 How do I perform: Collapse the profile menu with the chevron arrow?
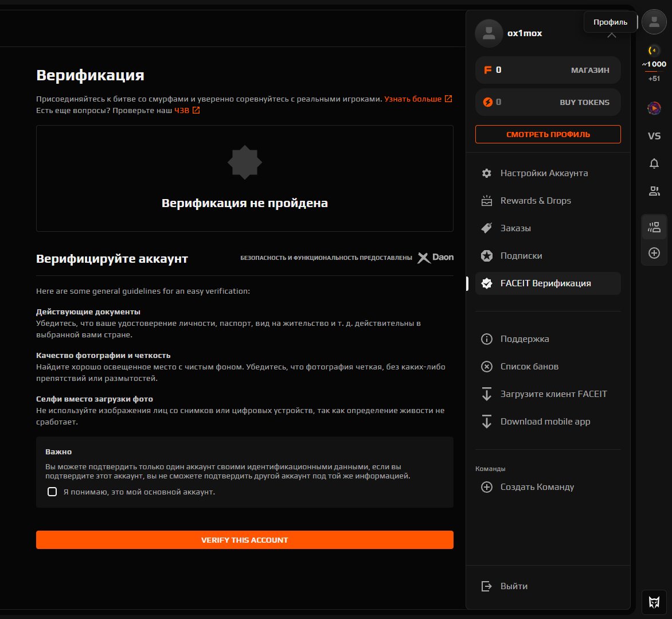[611, 34]
